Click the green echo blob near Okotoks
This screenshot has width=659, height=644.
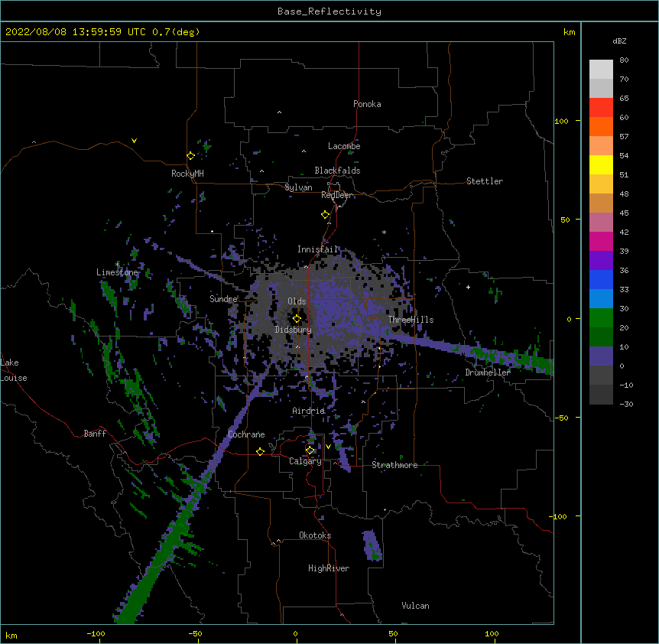click(x=372, y=545)
